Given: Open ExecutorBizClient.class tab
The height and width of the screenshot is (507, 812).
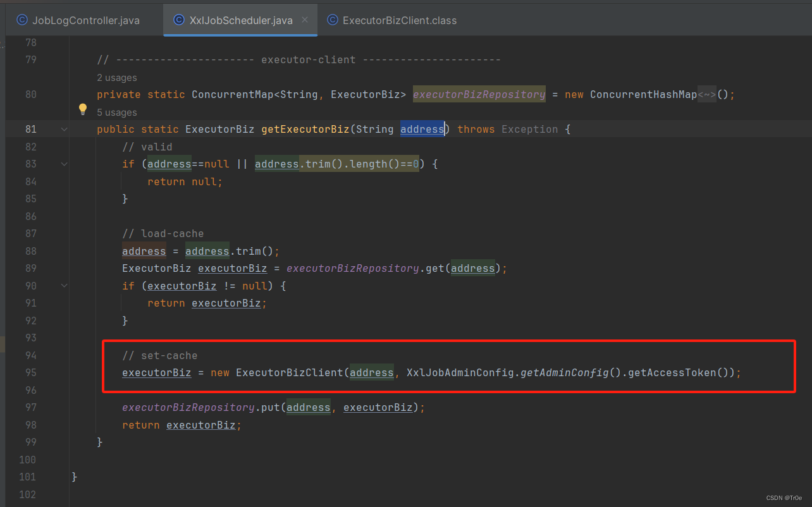Looking at the screenshot, I should pyautogui.click(x=392, y=20).
